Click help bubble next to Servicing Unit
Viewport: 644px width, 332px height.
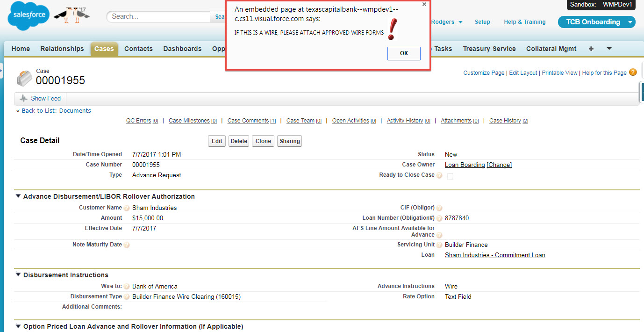(x=439, y=245)
